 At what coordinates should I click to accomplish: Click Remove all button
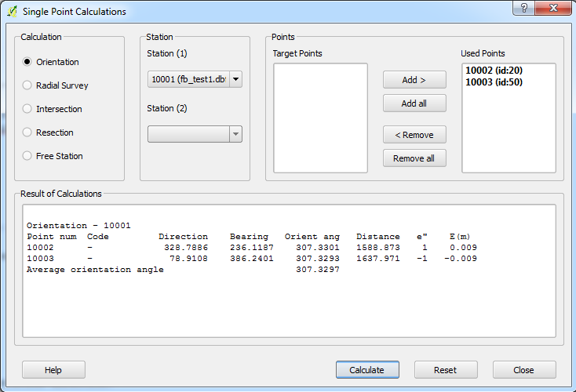tap(414, 158)
